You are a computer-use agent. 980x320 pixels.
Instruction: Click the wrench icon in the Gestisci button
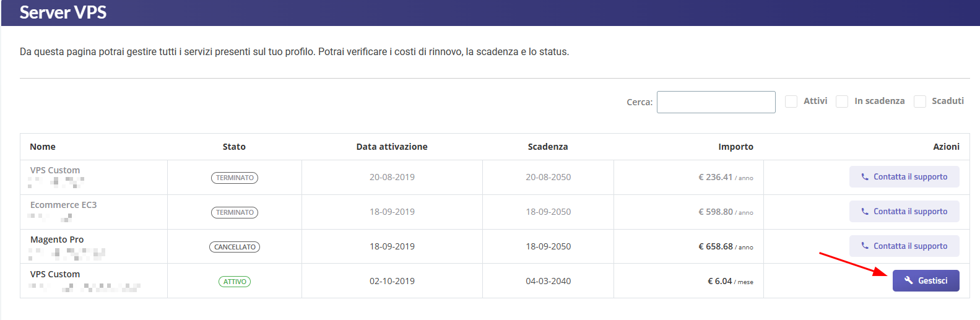coord(908,280)
